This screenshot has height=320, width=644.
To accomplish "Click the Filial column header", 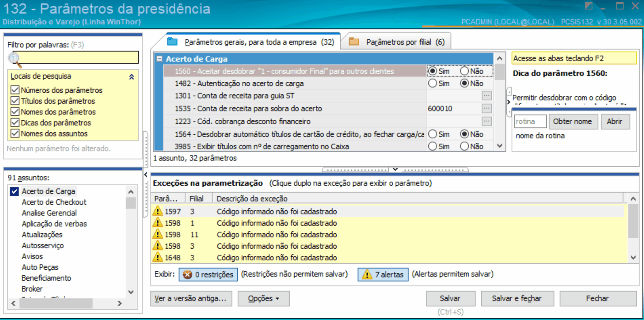I will pos(200,198).
